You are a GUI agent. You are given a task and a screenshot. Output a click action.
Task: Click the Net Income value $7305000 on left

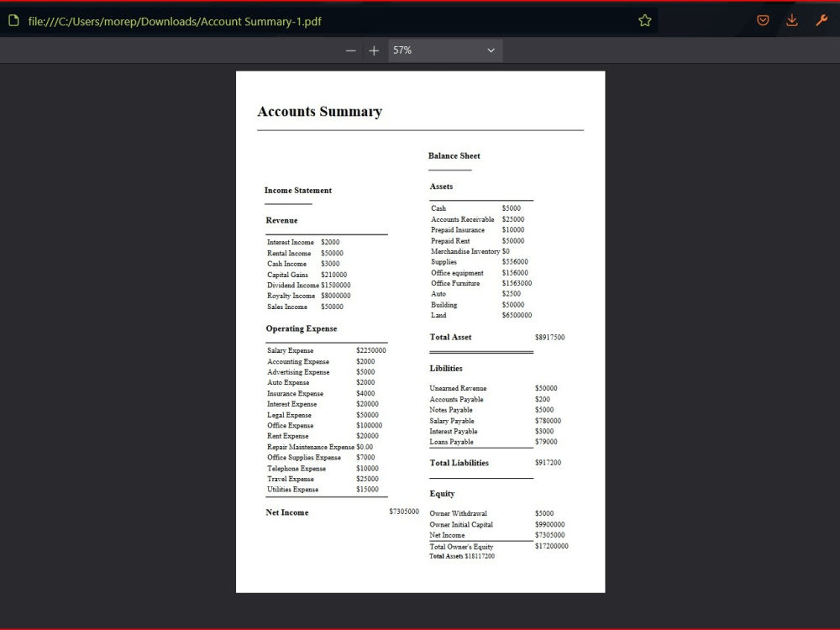[404, 512]
